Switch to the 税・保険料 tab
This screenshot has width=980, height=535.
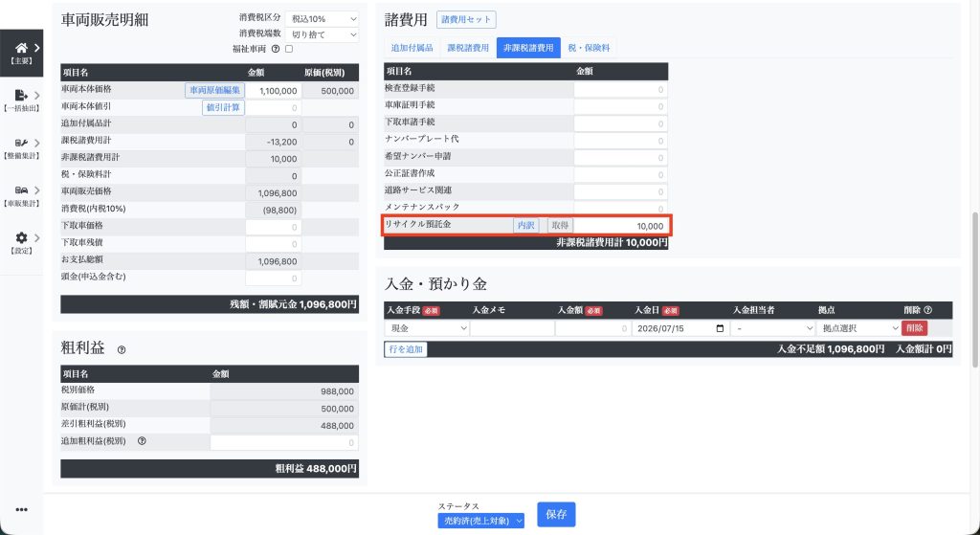point(589,48)
